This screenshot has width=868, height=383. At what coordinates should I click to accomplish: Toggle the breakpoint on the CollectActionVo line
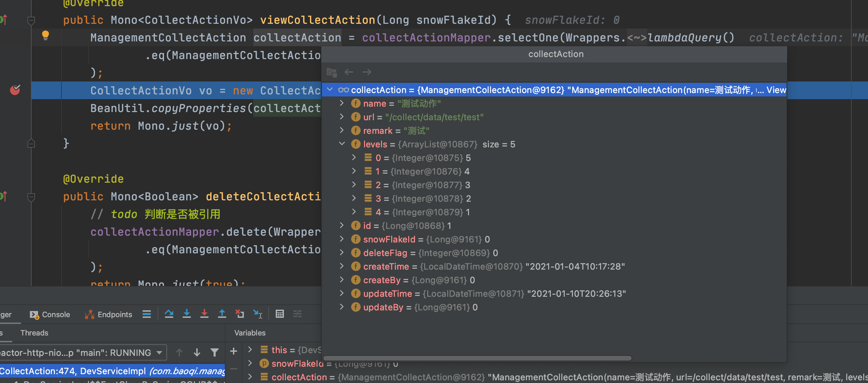15,90
